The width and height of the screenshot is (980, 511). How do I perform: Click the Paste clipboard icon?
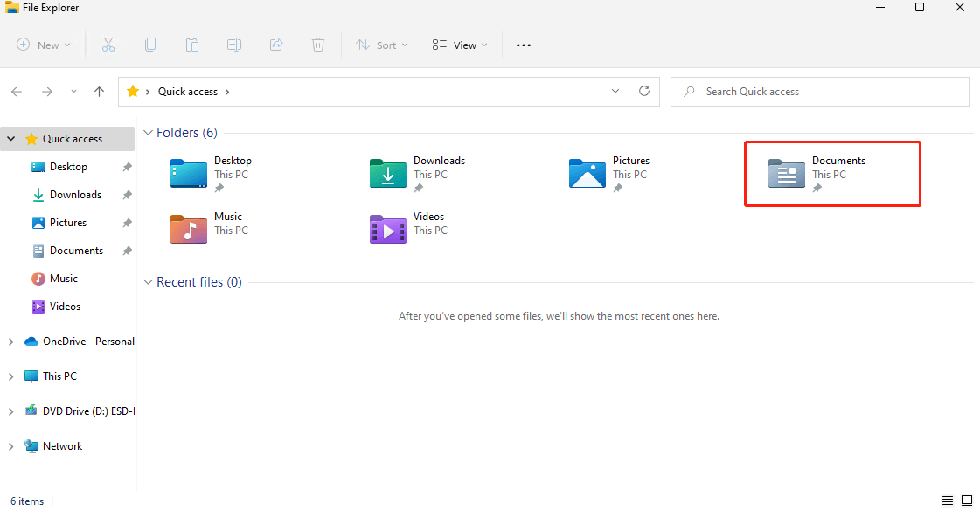pos(191,45)
